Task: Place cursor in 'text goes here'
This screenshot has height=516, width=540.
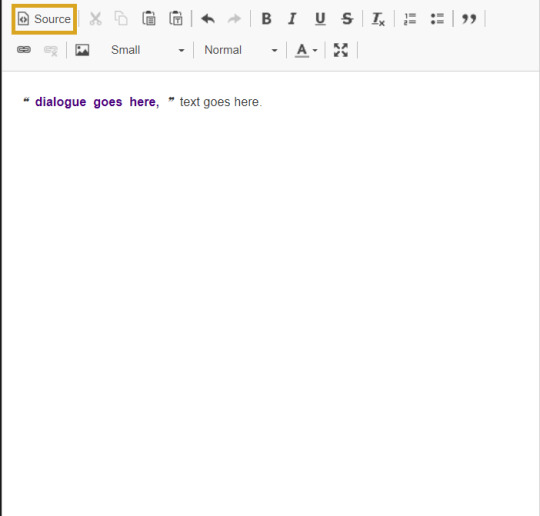Action: (x=221, y=102)
